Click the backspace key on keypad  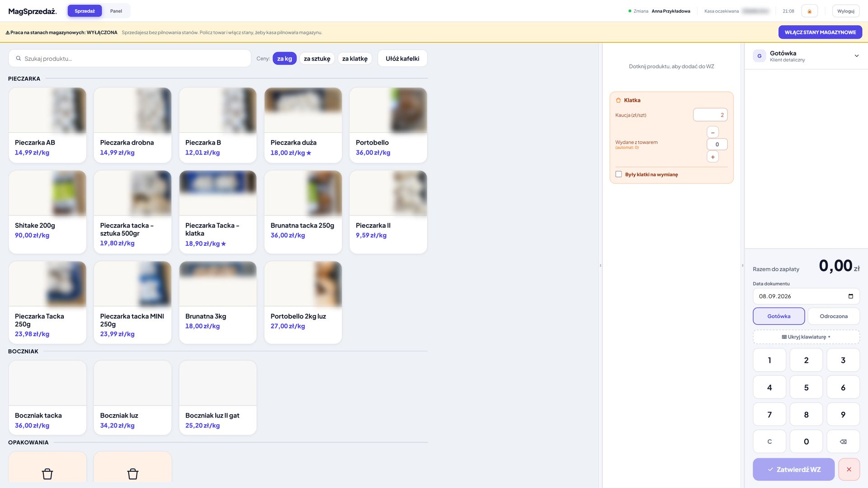tap(843, 441)
